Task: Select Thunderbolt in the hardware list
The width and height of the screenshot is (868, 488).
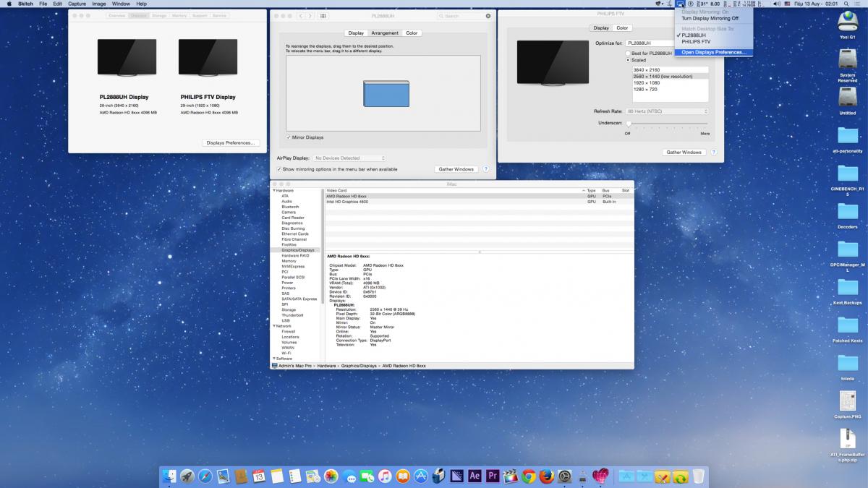Action: pos(292,315)
